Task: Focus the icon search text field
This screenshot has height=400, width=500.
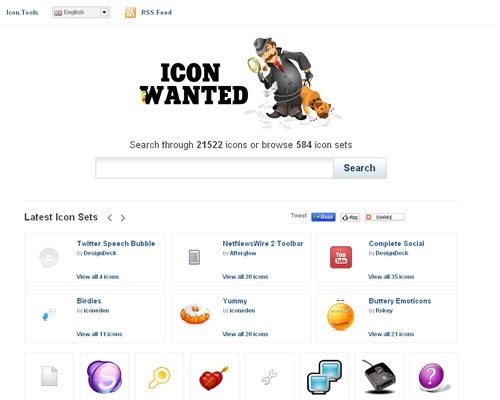Action: [x=214, y=168]
